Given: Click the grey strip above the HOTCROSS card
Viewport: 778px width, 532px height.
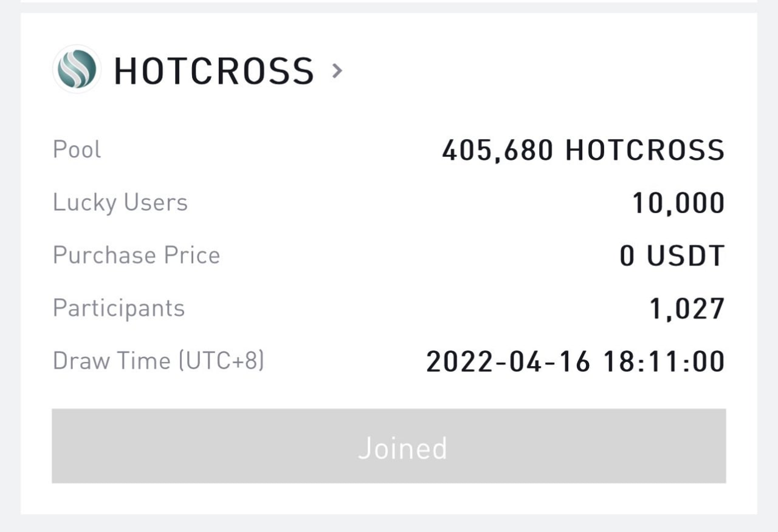Looking at the screenshot, I should 389,7.
